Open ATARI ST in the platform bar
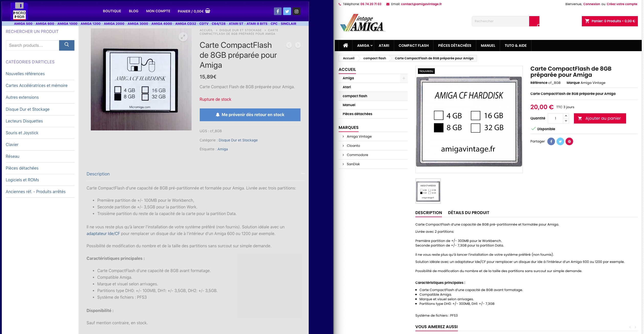 [236, 24]
